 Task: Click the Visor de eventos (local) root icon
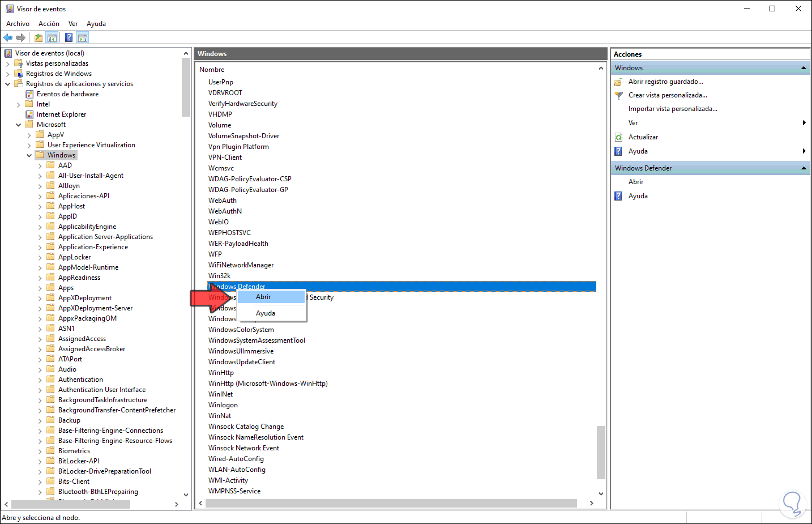pos(8,53)
